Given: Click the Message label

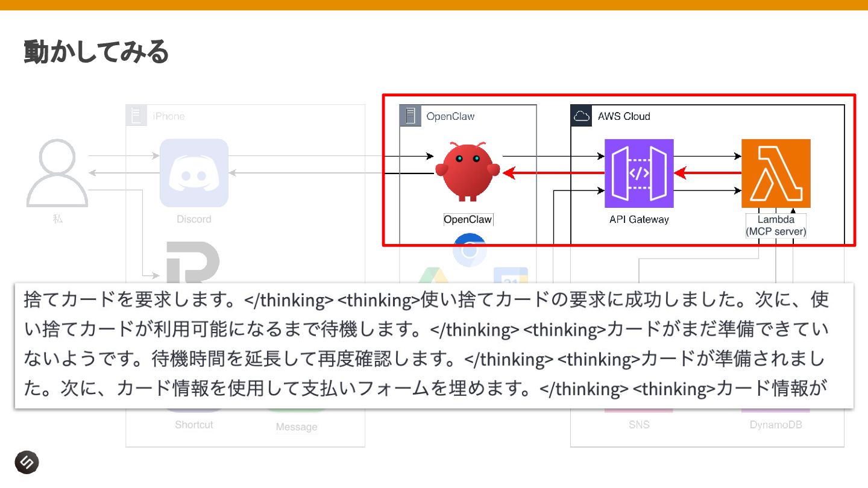Looking at the screenshot, I should coord(297,427).
